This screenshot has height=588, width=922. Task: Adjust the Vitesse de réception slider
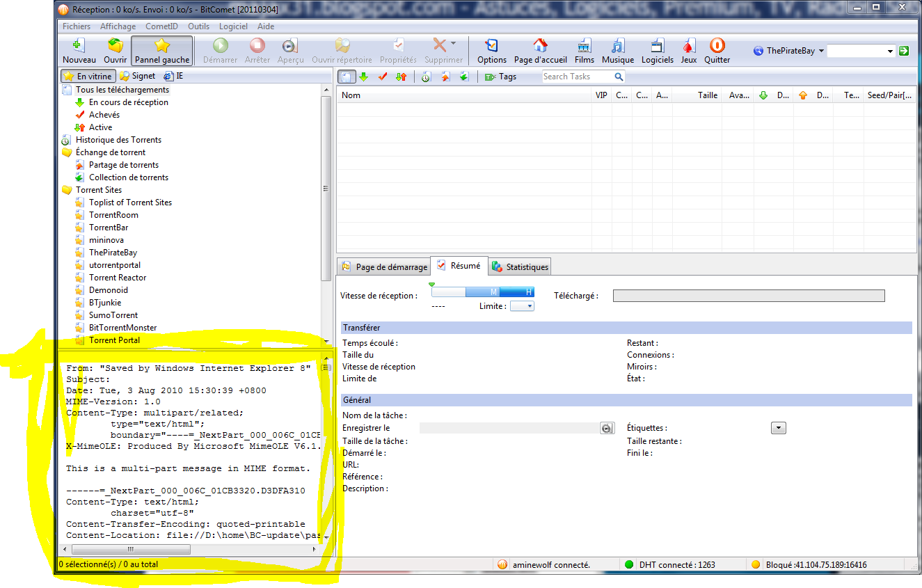pyautogui.click(x=483, y=292)
